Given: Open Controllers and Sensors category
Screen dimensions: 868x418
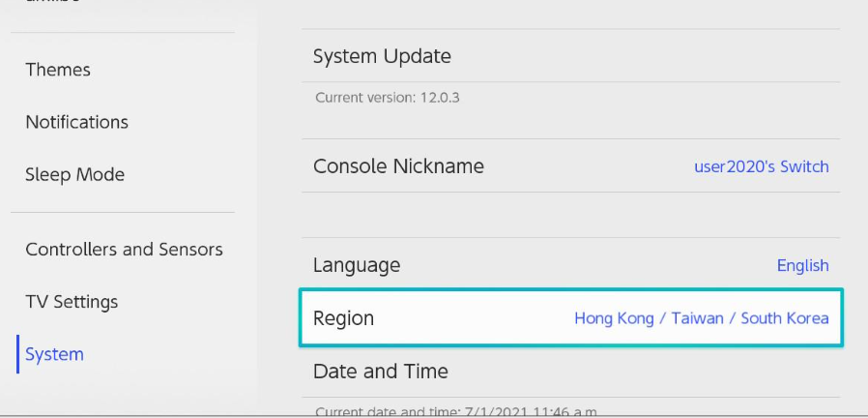Looking at the screenshot, I should 124,250.
